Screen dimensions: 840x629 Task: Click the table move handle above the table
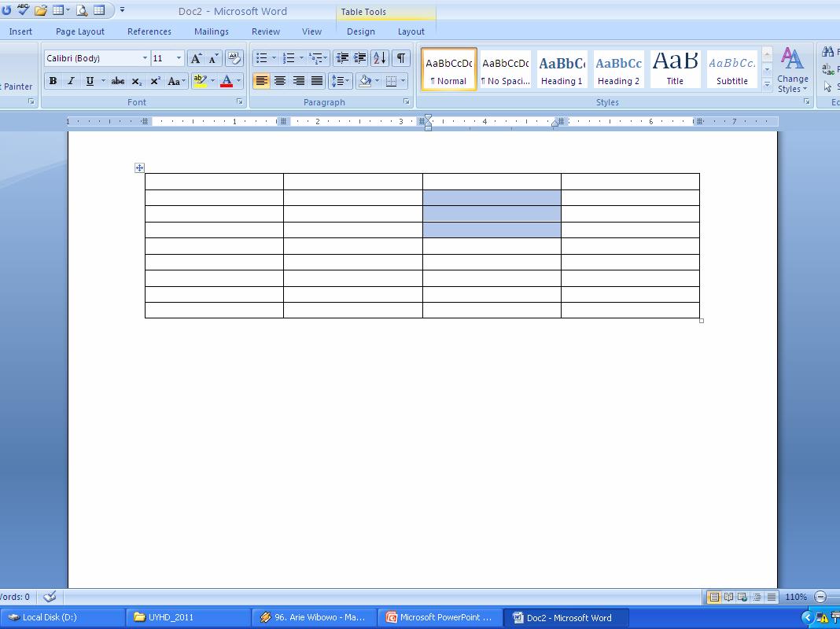(x=139, y=168)
